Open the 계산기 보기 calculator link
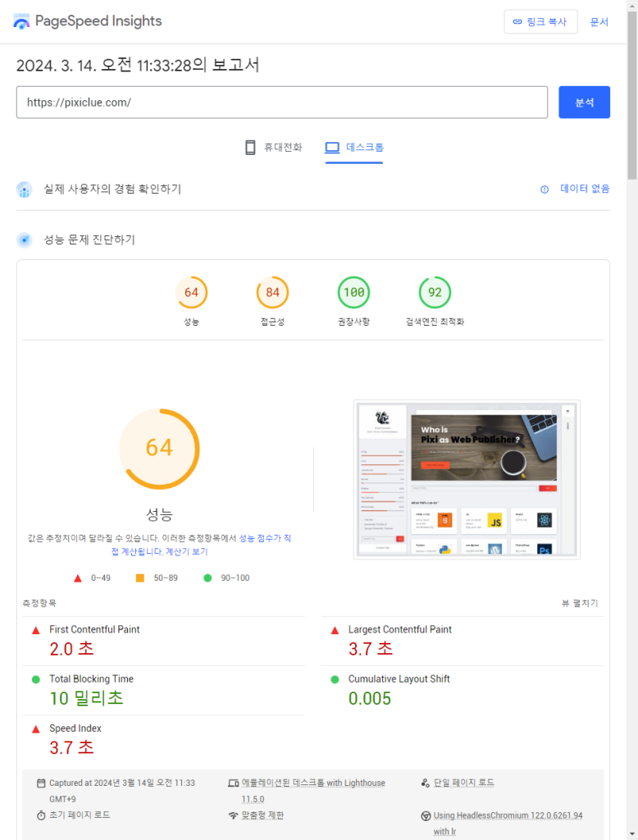638x840 pixels. 188,551
